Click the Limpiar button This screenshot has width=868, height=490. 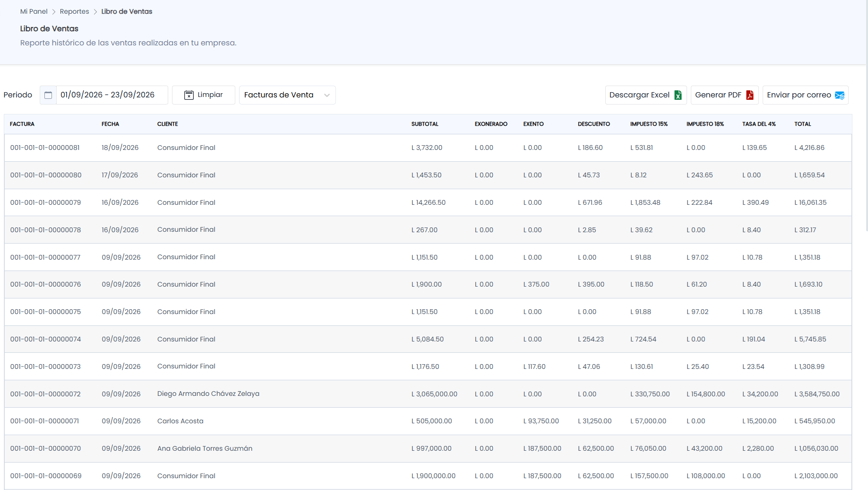(x=204, y=95)
